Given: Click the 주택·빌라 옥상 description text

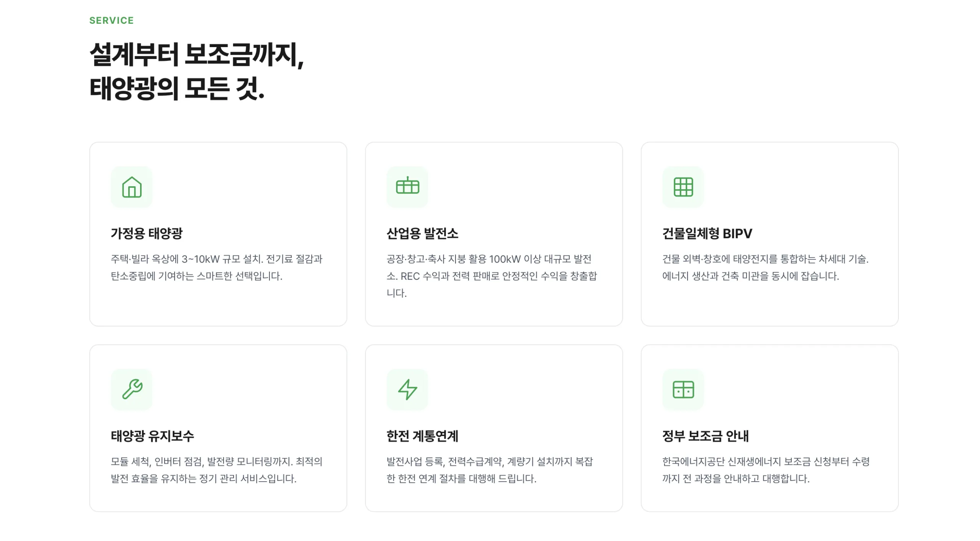Looking at the screenshot, I should coord(216,267).
